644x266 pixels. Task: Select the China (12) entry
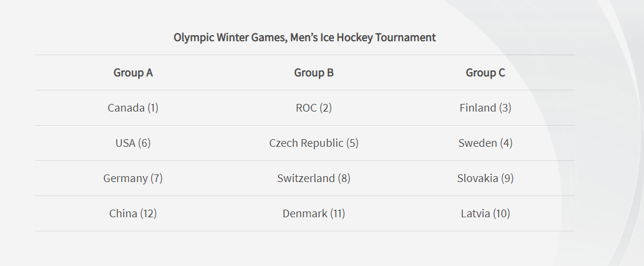133,214
